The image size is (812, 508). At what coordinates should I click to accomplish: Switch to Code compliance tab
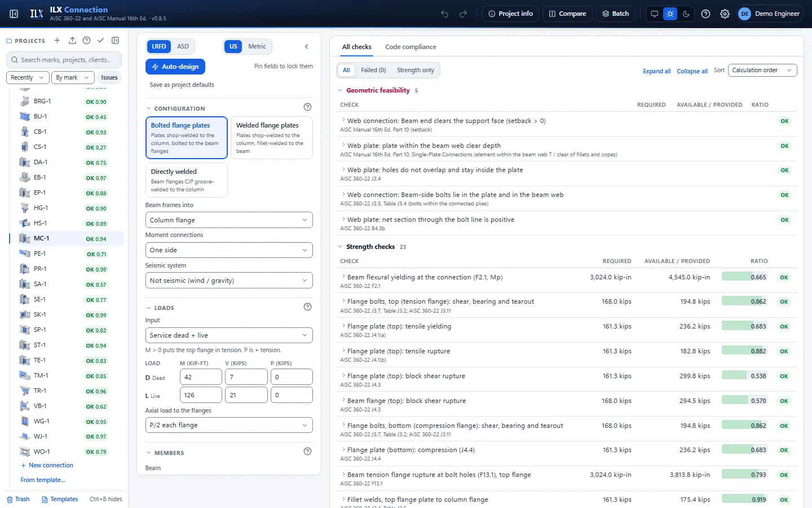point(411,47)
